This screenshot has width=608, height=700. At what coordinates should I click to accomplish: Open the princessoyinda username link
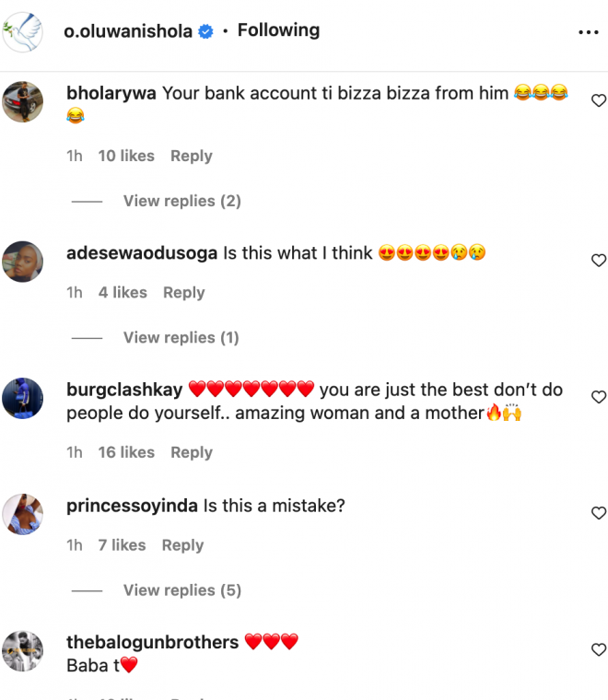(x=133, y=506)
